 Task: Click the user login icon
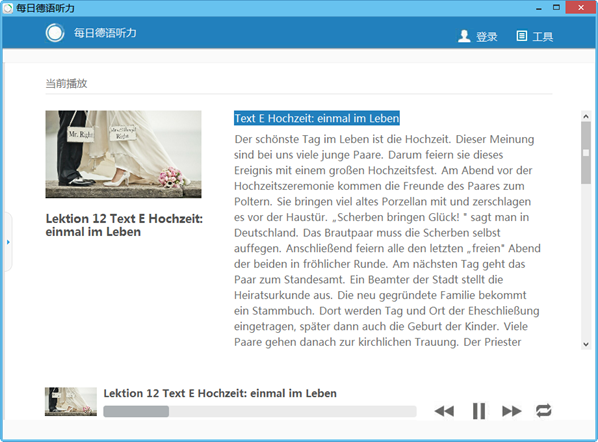point(464,36)
